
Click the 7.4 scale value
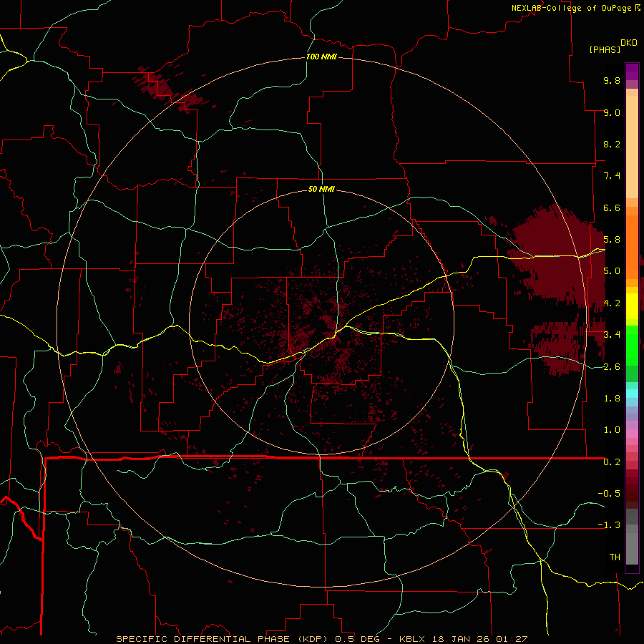[612, 176]
